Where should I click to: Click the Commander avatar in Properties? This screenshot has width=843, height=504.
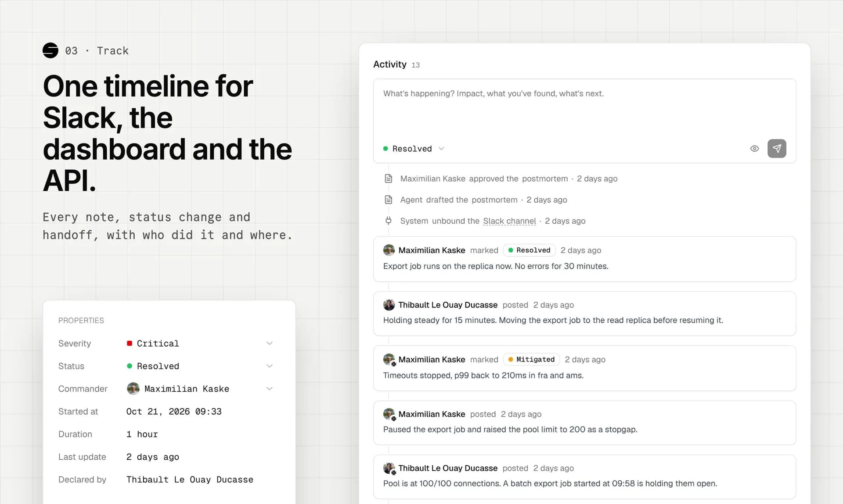coord(133,389)
